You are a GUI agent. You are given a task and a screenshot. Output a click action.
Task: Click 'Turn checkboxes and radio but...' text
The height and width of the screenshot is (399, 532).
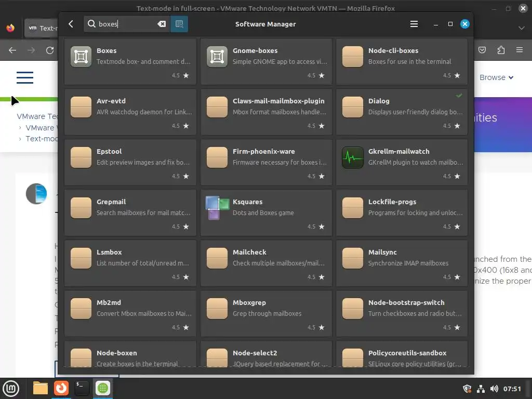pyautogui.click(x=415, y=313)
